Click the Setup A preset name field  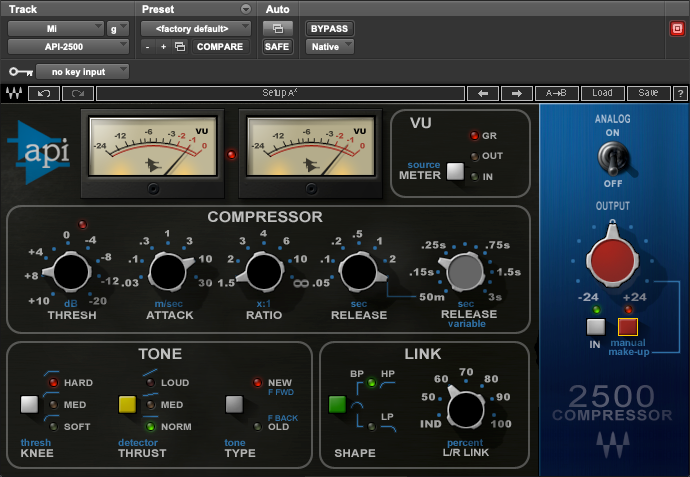280,93
